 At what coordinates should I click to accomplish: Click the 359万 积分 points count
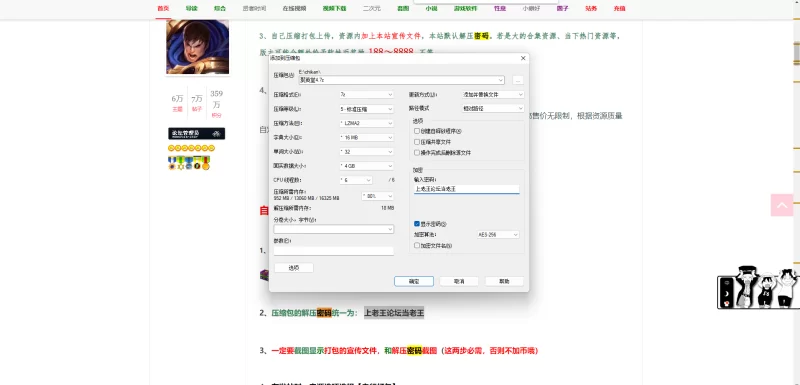(216, 104)
